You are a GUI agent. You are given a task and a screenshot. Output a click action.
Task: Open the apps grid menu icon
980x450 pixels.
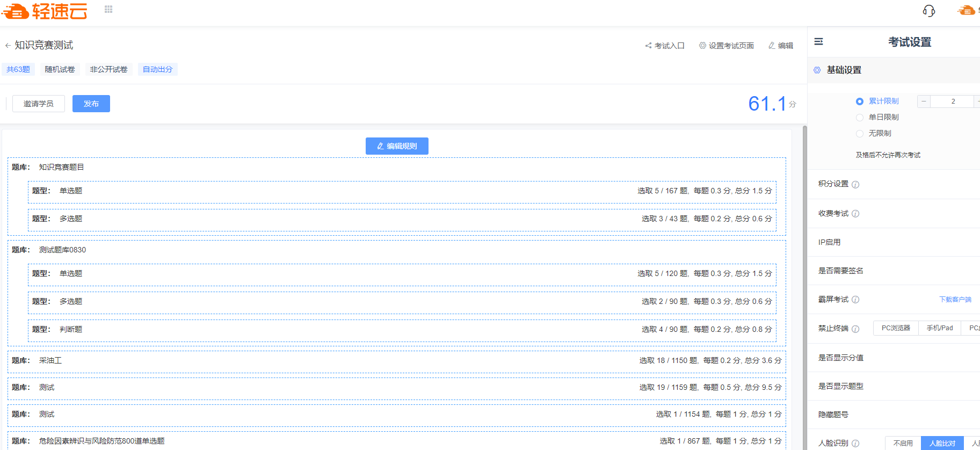108,9
